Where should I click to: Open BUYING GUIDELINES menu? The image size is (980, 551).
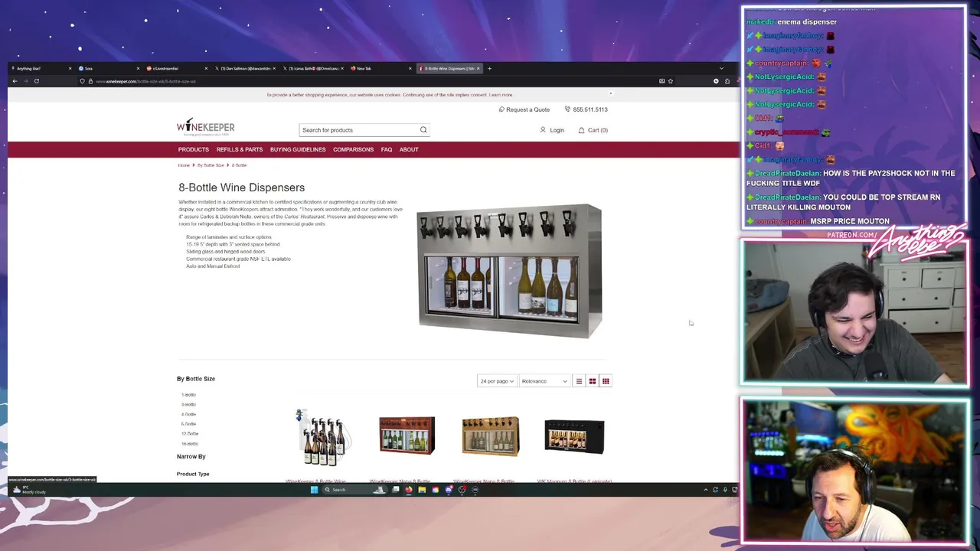point(298,150)
